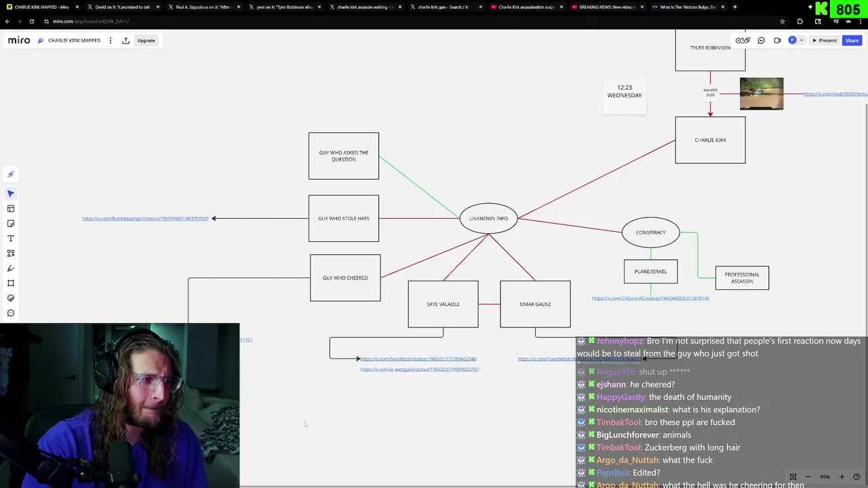Select the OMAR GALNZ box
868x488 pixels.
pos(535,304)
